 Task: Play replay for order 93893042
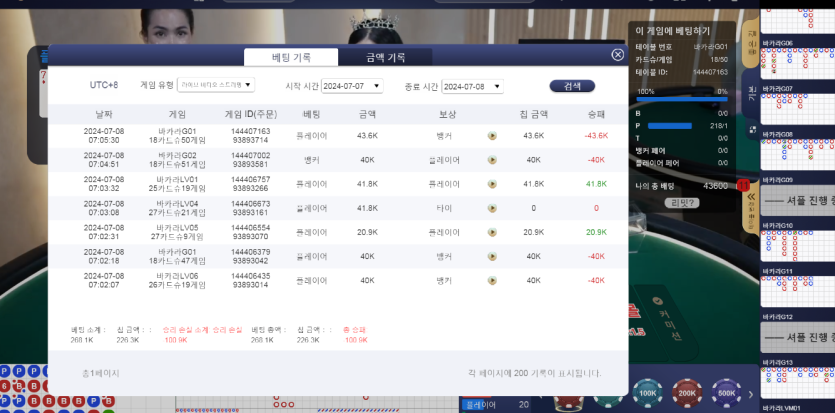tap(492, 257)
